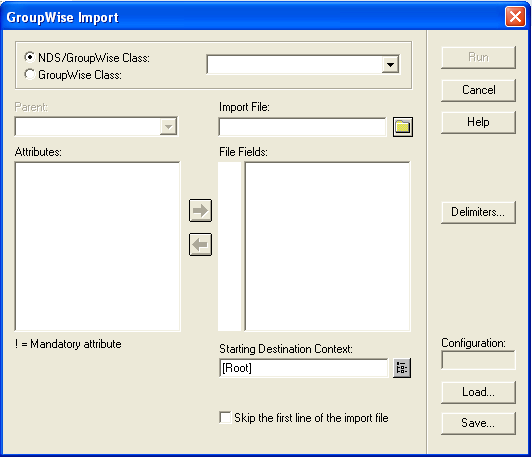Expand the Parent dropdown arrow
532x457 pixels.
pyautogui.click(x=168, y=127)
